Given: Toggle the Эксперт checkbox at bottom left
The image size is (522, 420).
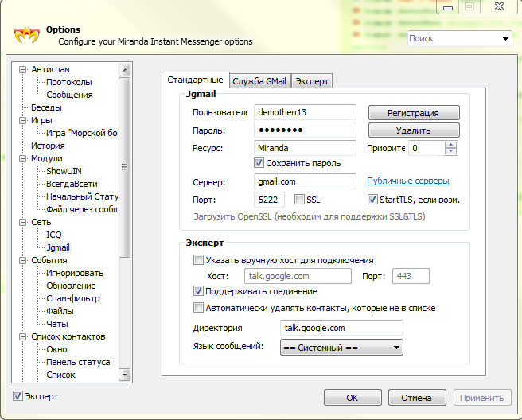Looking at the screenshot, I should point(18,396).
